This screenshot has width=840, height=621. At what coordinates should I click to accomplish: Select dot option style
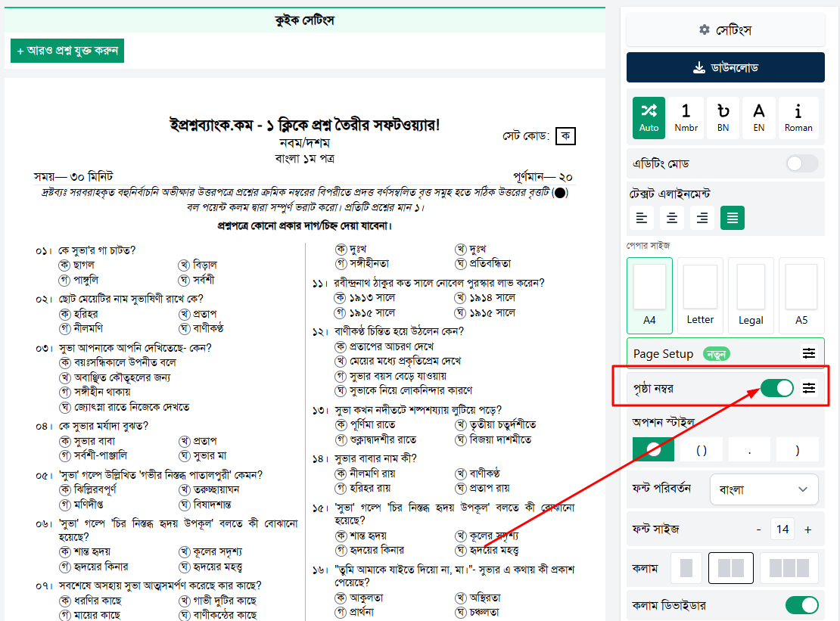[x=749, y=450]
